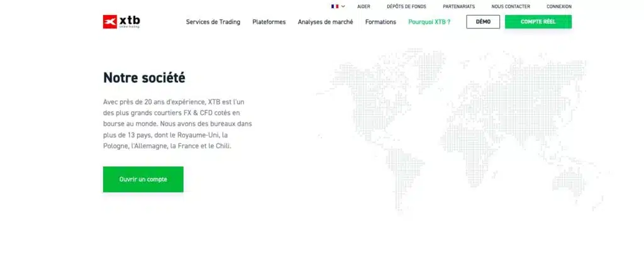The width and height of the screenshot is (644, 259).
Task: Click the French flag icon
Action: click(x=335, y=6)
